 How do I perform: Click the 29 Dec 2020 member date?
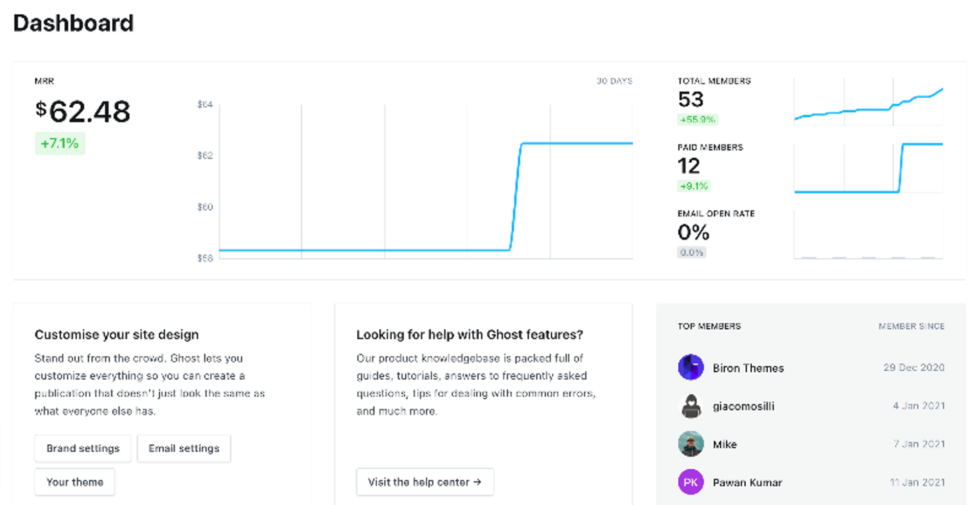[x=914, y=368]
